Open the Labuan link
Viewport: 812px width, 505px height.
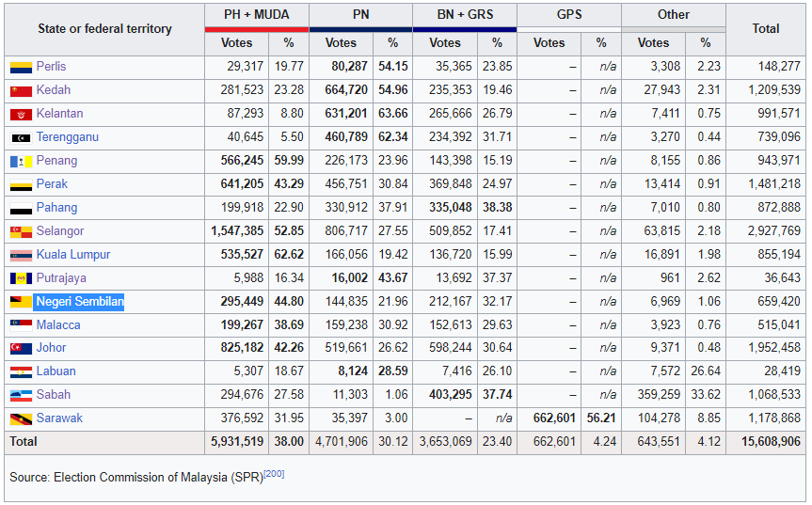point(56,371)
